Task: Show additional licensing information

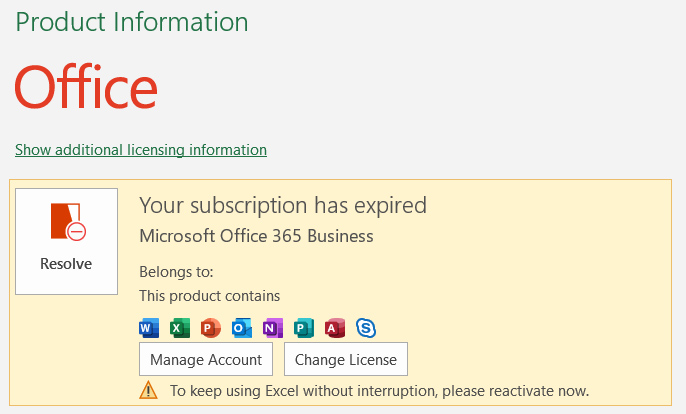Action: pos(141,150)
